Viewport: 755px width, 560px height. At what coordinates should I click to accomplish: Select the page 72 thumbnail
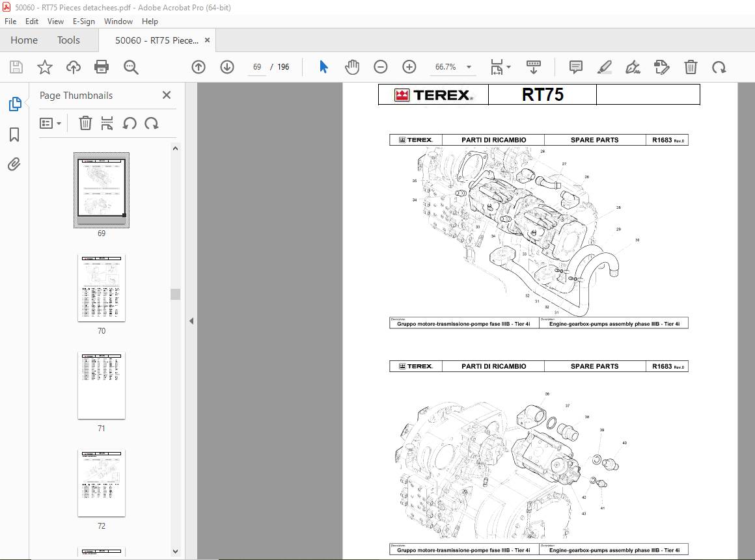coord(102,483)
